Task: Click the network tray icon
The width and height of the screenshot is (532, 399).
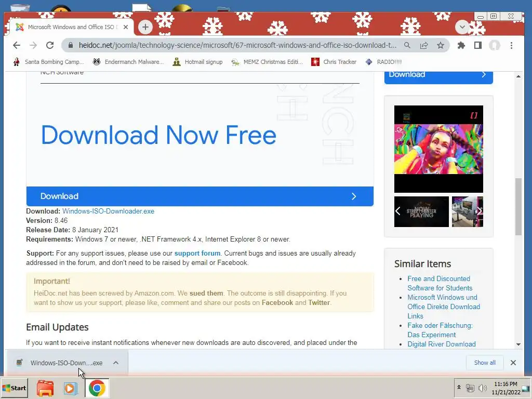Action: click(x=470, y=388)
